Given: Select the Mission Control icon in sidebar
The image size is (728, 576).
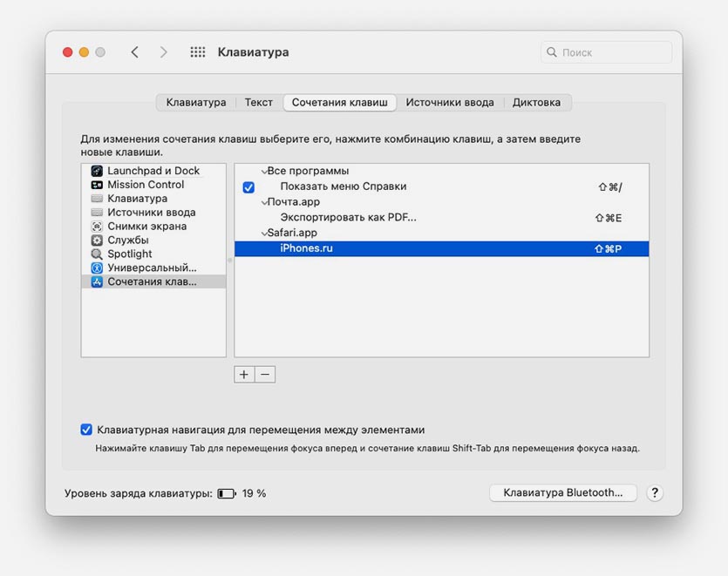Looking at the screenshot, I should [x=97, y=185].
